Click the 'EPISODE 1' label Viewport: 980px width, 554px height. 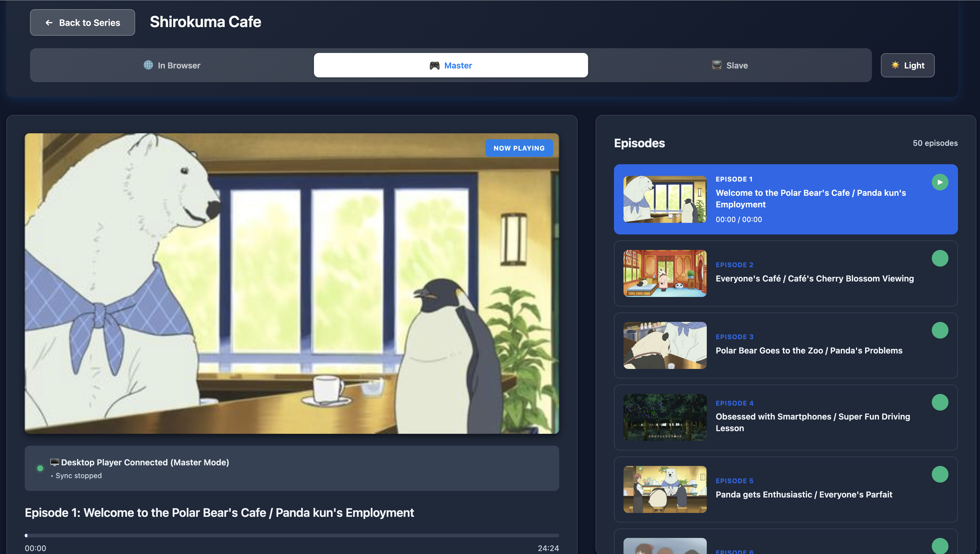coord(734,179)
